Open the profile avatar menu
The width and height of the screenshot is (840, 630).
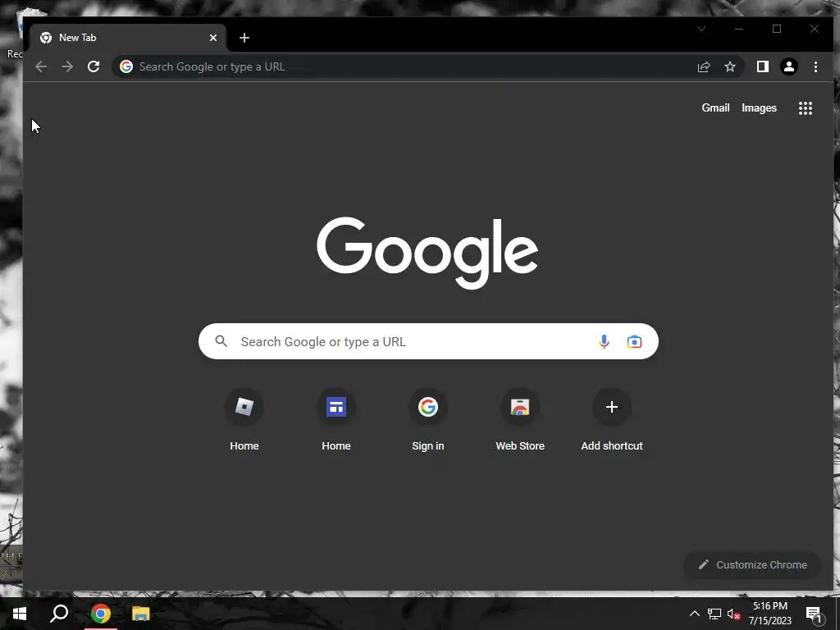click(x=788, y=66)
